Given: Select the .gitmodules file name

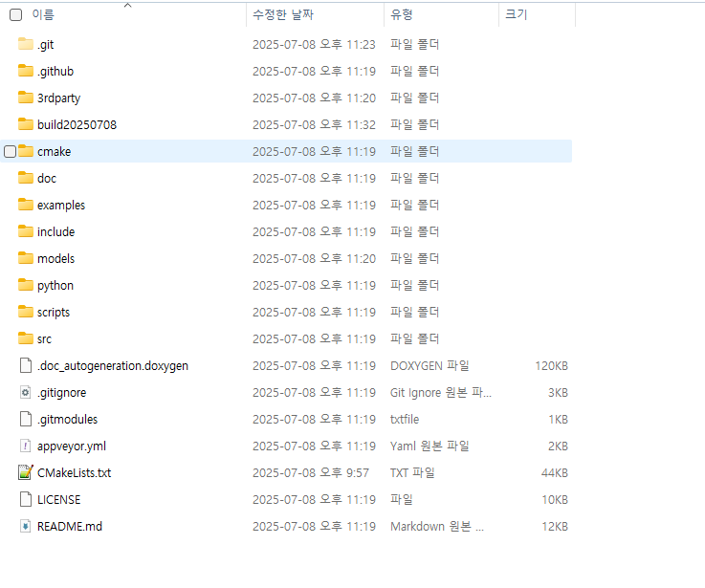Looking at the screenshot, I should [x=68, y=420].
